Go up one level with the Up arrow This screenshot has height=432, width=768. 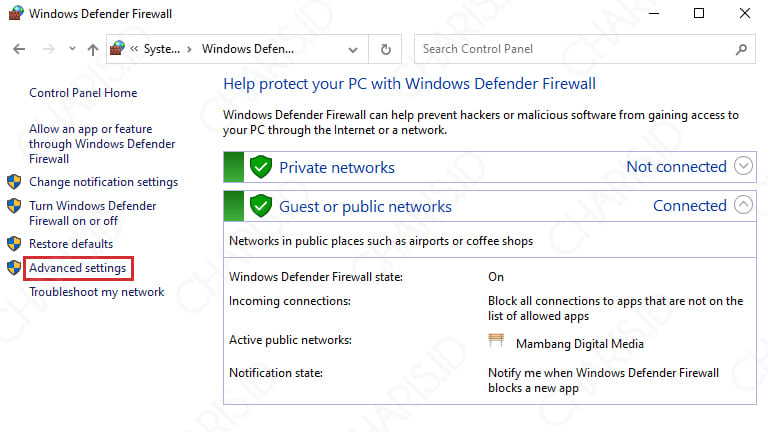tap(93, 49)
